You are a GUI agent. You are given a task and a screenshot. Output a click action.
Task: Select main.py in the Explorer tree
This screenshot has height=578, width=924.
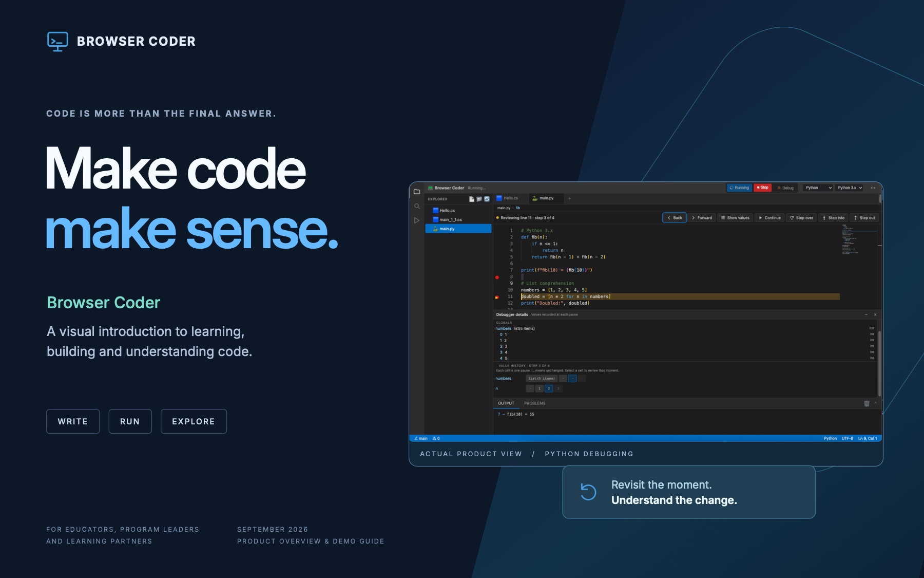458,229
